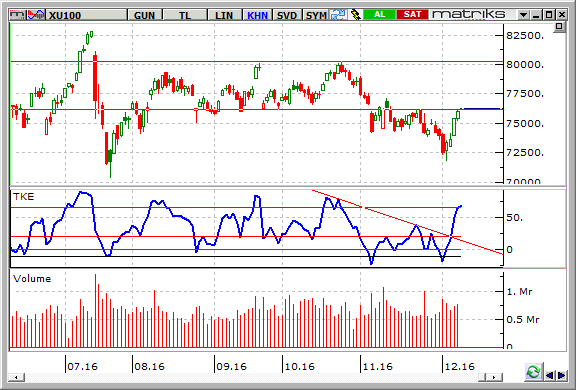
Task: Click the 82500 price axis label
Action: (x=525, y=36)
